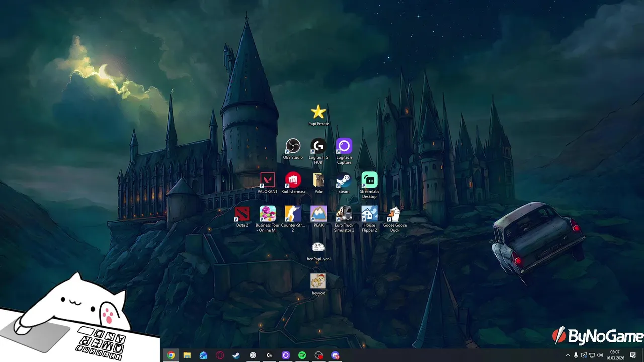Open the volume control in the system tray
Image resolution: width=644 pixels, height=362 pixels.
coord(600,355)
